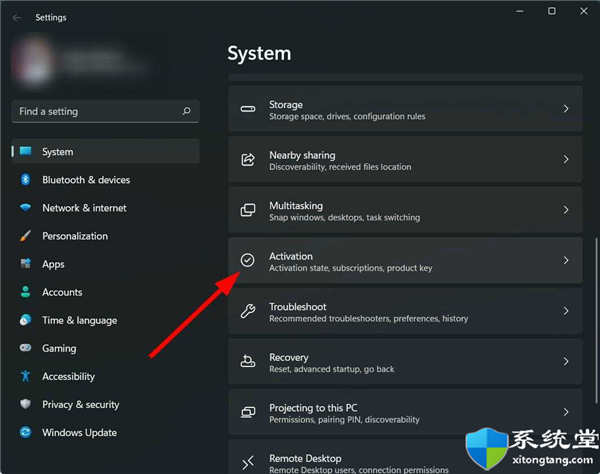Click the Recovery icon
The height and width of the screenshot is (474, 600).
[248, 361]
